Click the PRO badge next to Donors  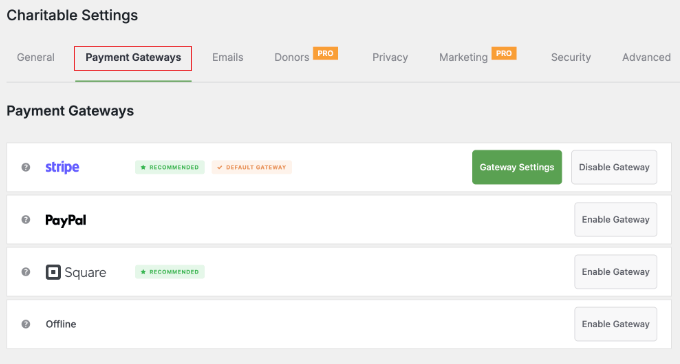click(325, 53)
